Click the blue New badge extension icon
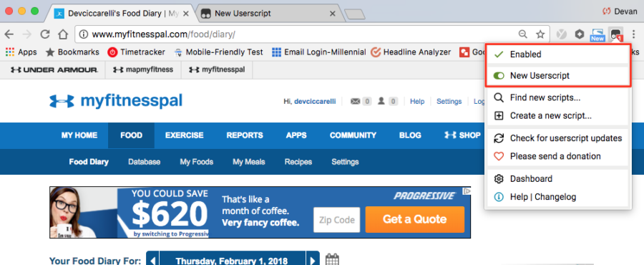The width and height of the screenshot is (644, 265). pyautogui.click(x=597, y=34)
